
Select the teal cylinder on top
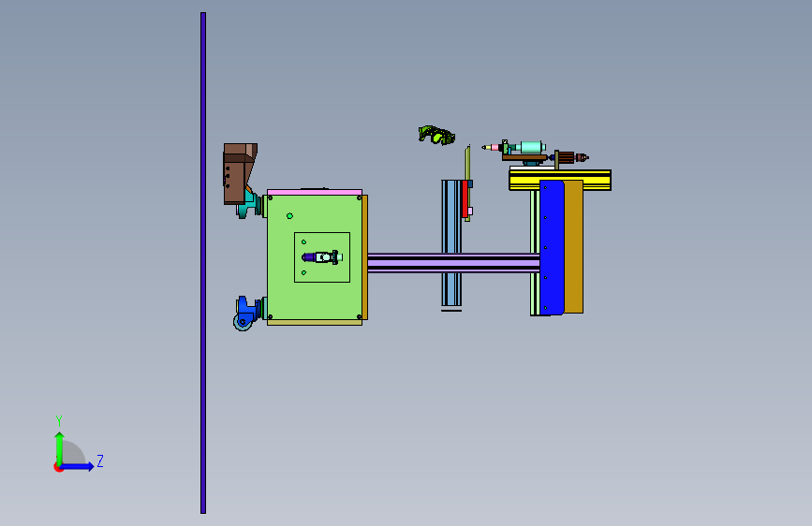click(x=531, y=147)
